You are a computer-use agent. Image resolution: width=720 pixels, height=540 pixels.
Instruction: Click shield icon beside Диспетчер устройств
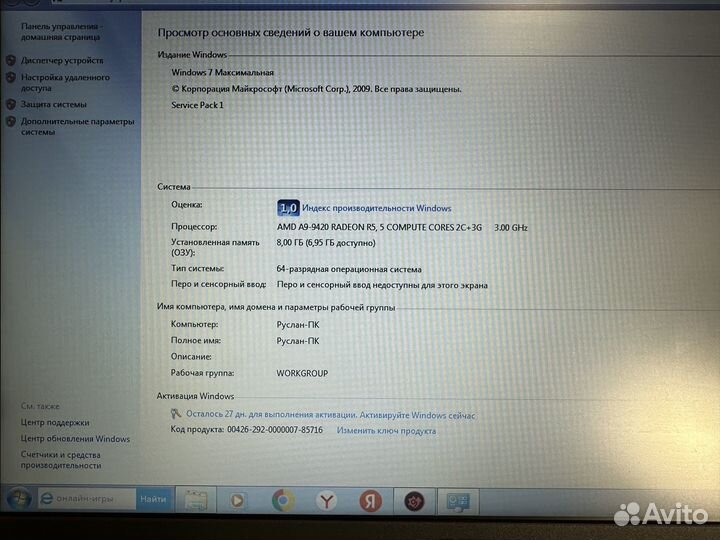tap(11, 60)
